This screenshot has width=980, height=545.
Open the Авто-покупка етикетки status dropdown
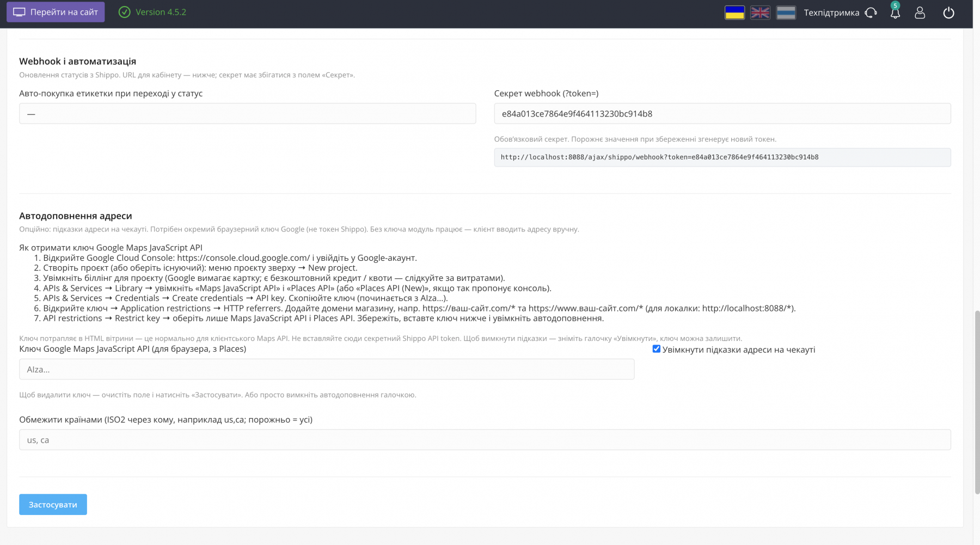[x=247, y=113]
